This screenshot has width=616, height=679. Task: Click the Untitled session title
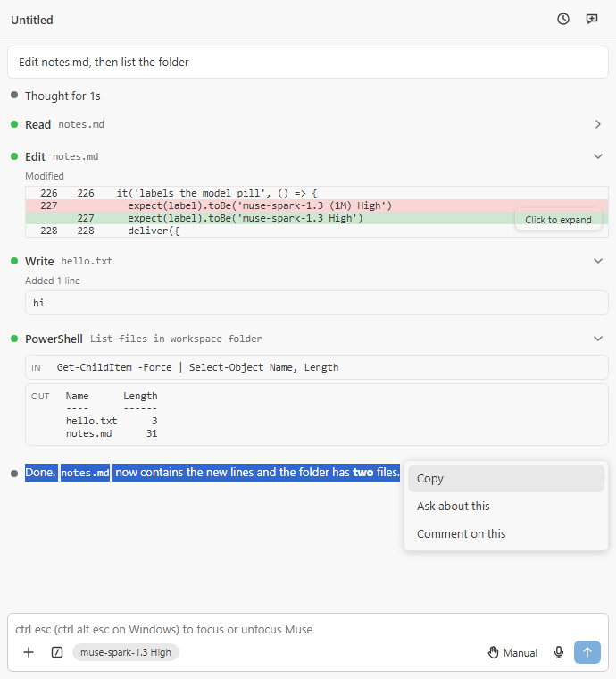pyautogui.click(x=32, y=20)
